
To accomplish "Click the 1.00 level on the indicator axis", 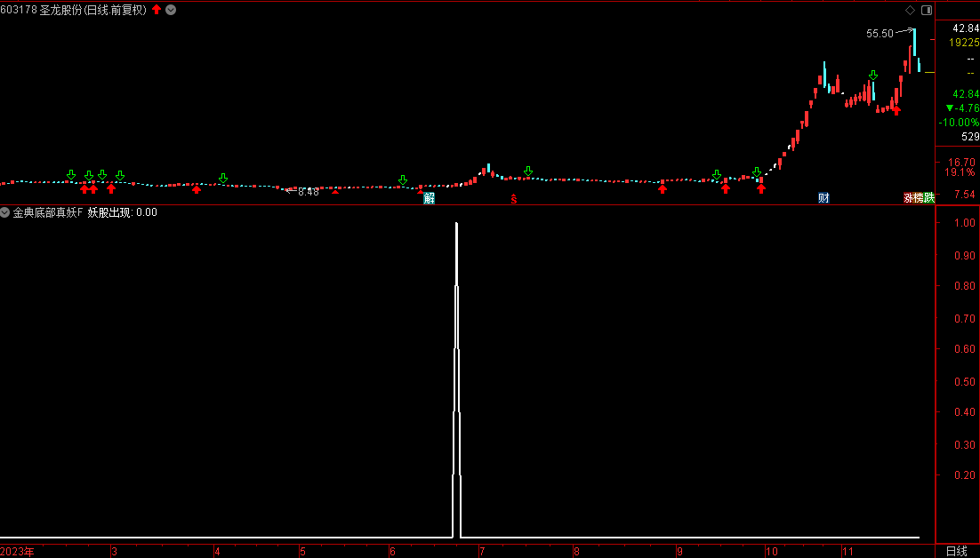I will pos(964,223).
